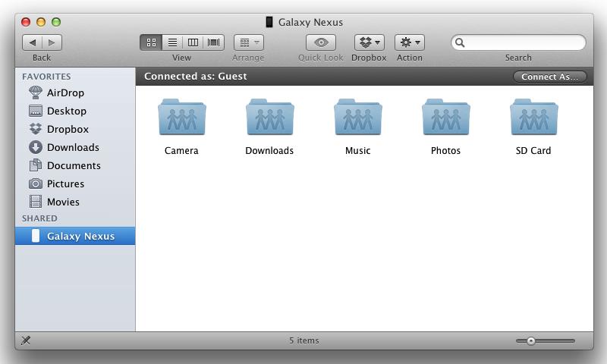
Task: Switch to column view
Action: click(x=193, y=42)
